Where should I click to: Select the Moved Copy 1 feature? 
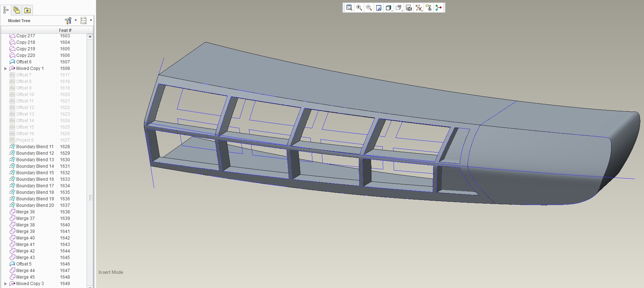tap(30, 68)
